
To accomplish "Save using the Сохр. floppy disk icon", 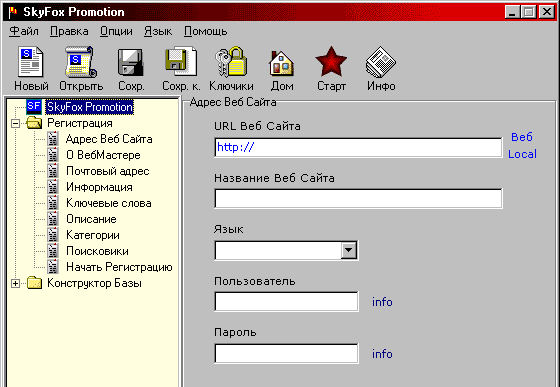I will (131, 63).
